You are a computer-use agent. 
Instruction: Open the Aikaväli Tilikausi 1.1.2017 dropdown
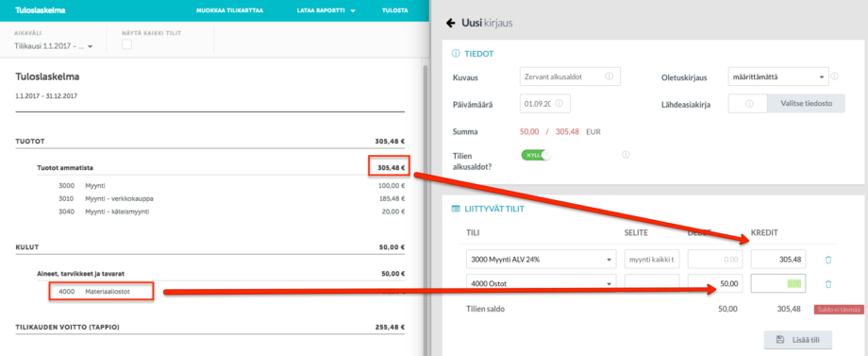pos(53,47)
